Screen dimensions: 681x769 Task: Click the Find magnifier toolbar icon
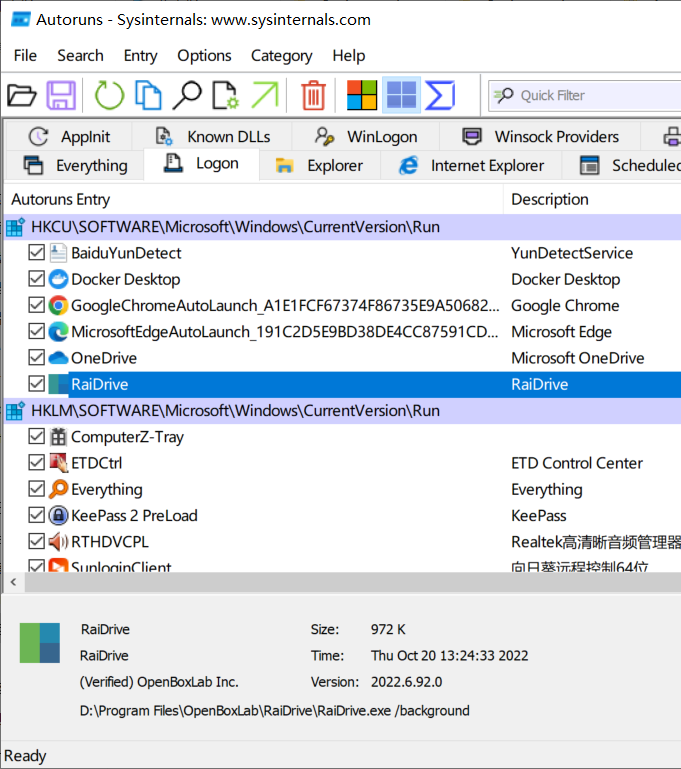pyautogui.click(x=187, y=95)
